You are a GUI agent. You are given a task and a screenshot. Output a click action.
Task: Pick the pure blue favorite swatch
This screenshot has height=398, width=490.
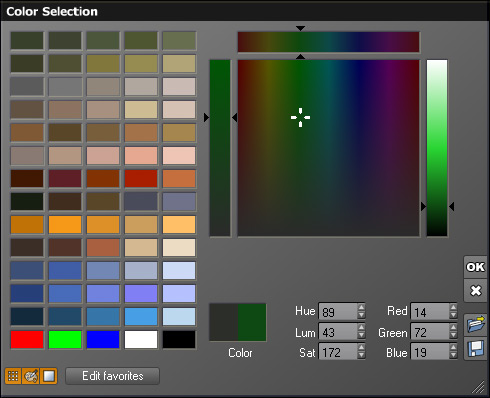[x=103, y=340]
